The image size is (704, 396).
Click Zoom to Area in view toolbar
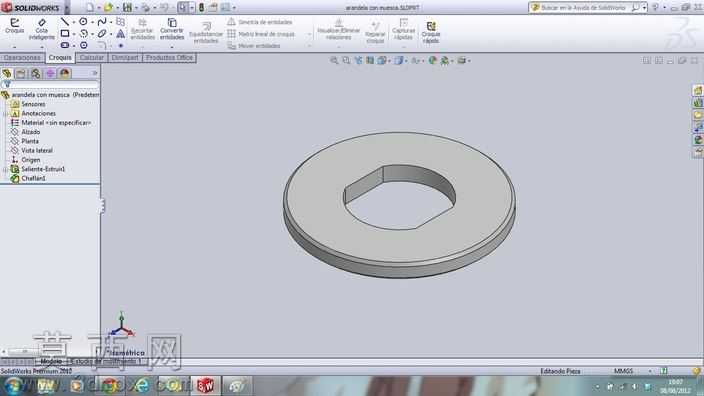coord(346,60)
